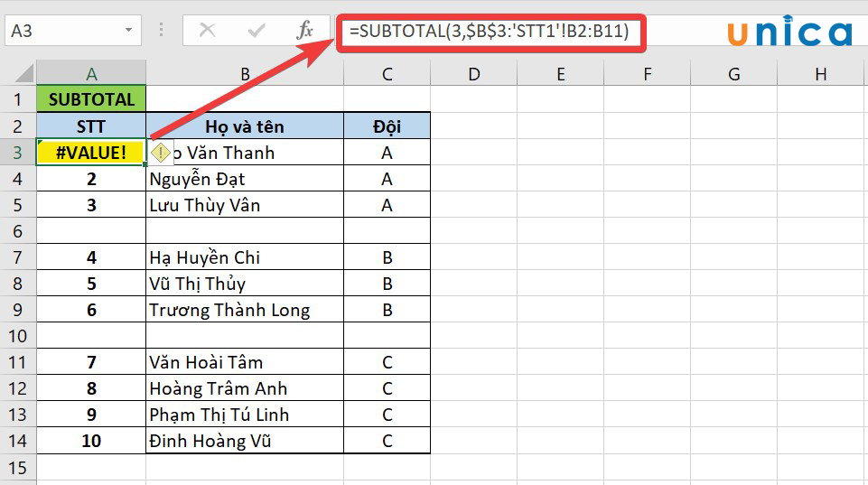Select column F header
Viewport: 868px width, 485px height.
coord(647,73)
